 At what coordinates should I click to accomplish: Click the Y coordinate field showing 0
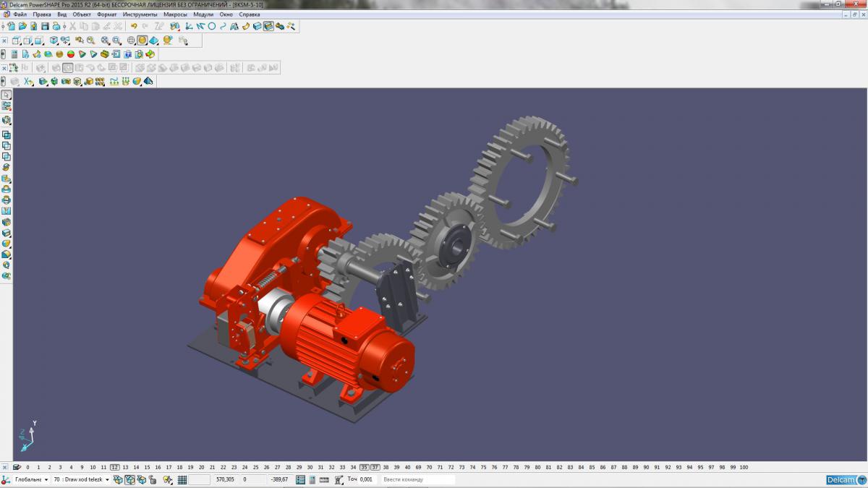[x=252, y=479]
